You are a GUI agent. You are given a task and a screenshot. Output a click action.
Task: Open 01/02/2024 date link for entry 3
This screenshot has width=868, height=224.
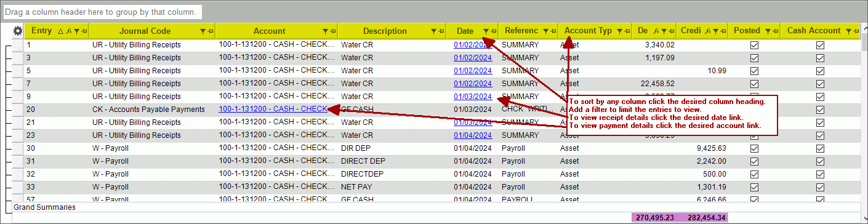pos(473,58)
